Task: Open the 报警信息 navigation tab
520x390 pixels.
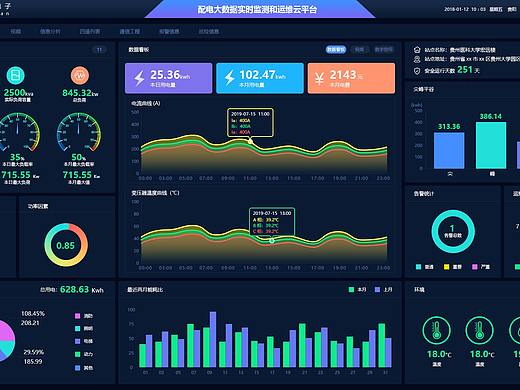Action: pyautogui.click(x=169, y=32)
